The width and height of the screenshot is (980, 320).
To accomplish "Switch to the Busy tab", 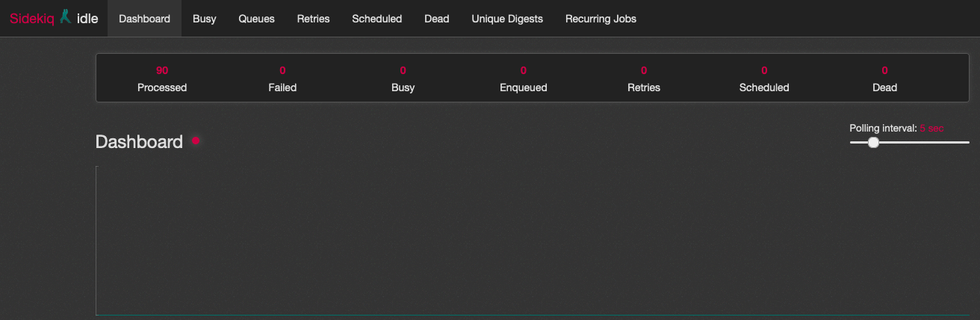I will pyautogui.click(x=204, y=19).
